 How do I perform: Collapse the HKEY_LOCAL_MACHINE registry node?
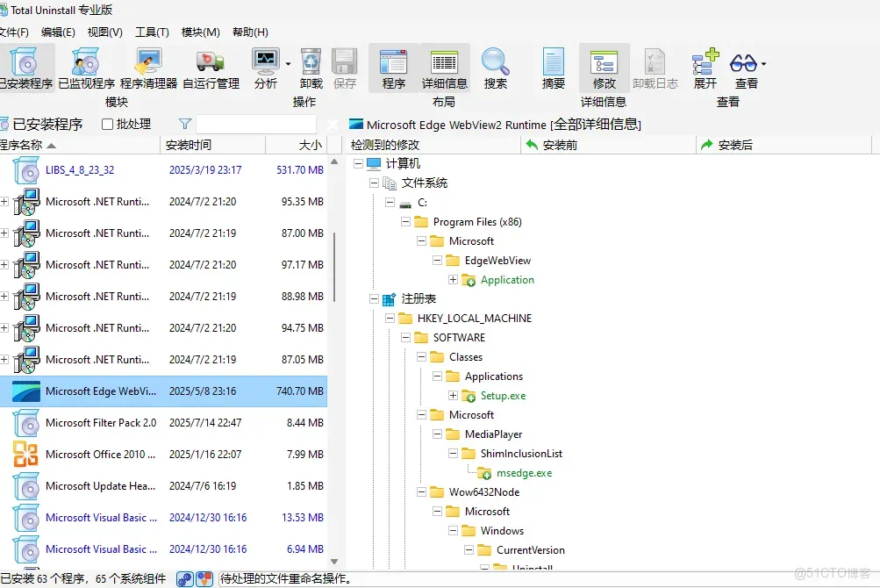click(x=391, y=318)
